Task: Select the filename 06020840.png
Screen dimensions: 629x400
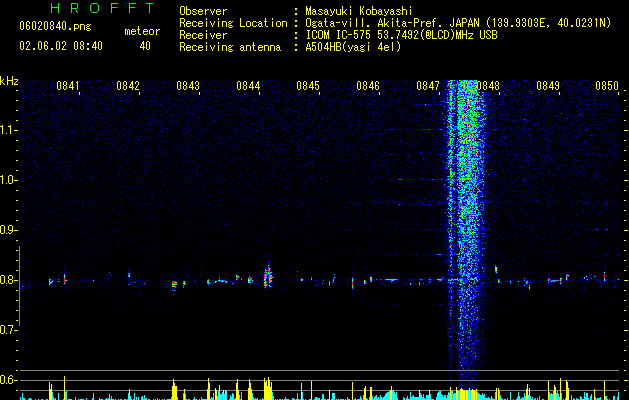Action: 55,26
